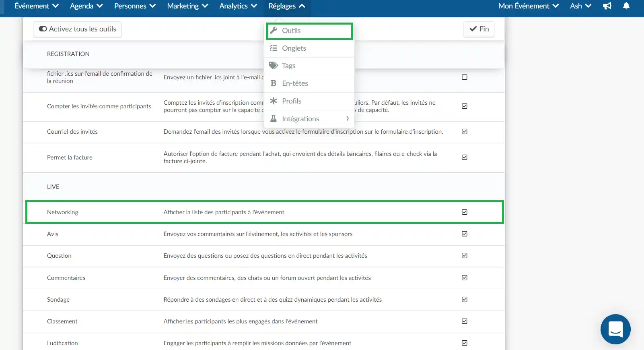The height and width of the screenshot is (350, 644).
Task: Click the flask icon beside Intégrations
Action: [274, 118]
